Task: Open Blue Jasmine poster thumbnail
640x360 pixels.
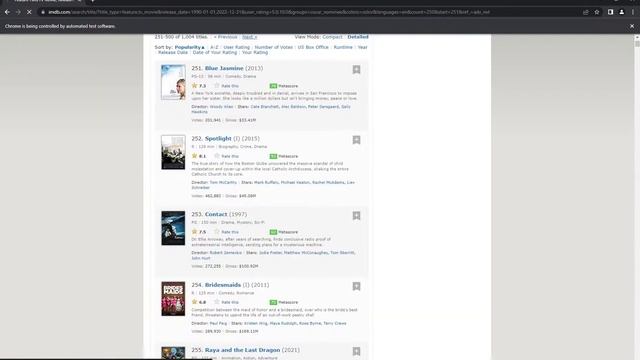Action: pos(173,82)
